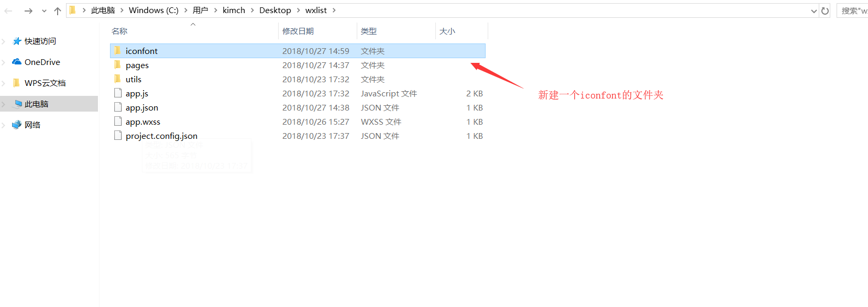Navigate to 此电脑 in breadcrumb
This screenshot has width=868, height=307.
click(103, 10)
